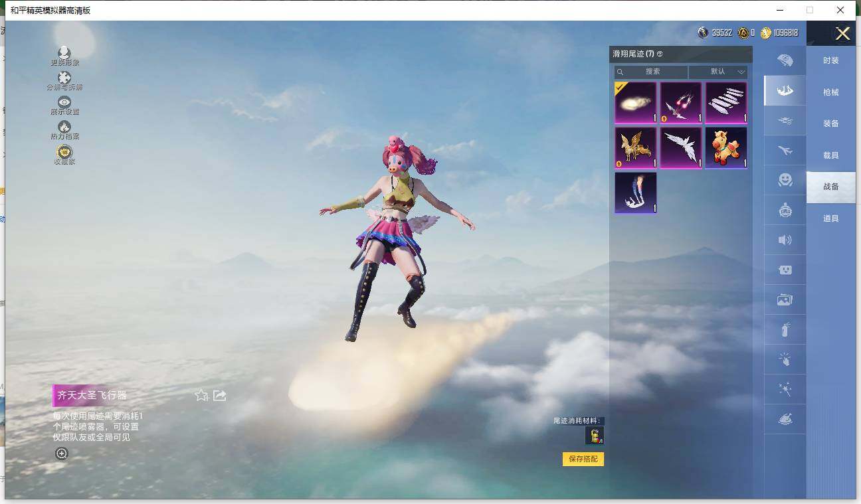Share the trail using the share icon
861x504 pixels.
click(220, 395)
